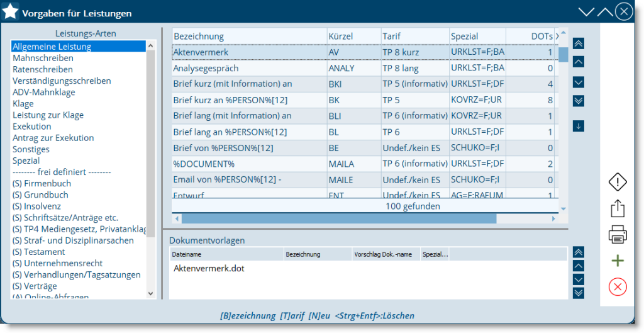Click the printer icon
The image size is (644, 333).
pos(618,235)
